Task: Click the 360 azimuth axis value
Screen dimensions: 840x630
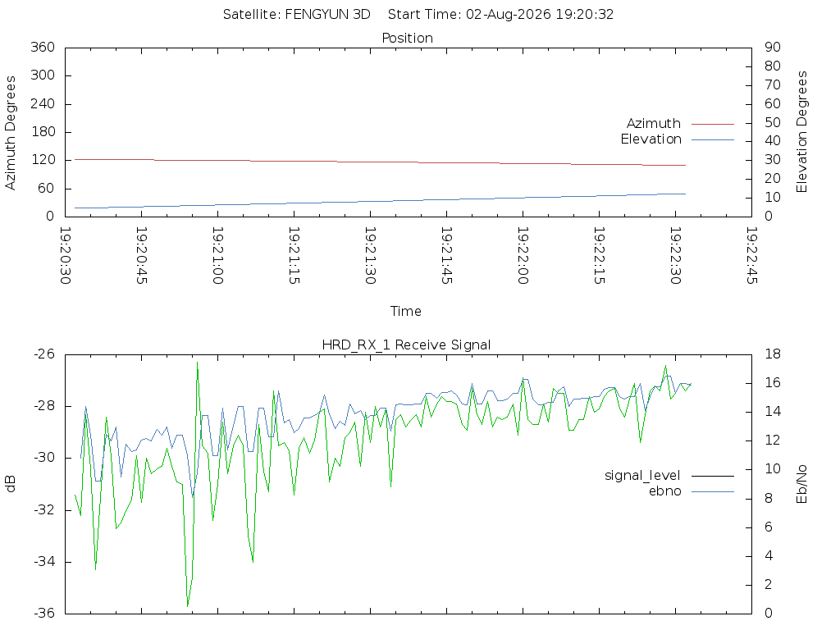Action: pos(43,47)
